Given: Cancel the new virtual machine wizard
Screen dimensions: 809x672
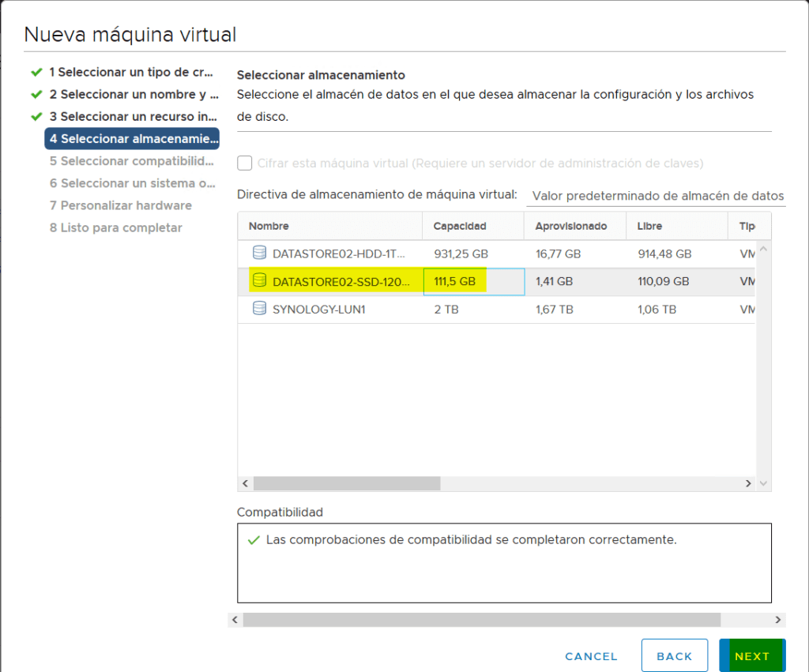Looking at the screenshot, I should coord(590,655).
